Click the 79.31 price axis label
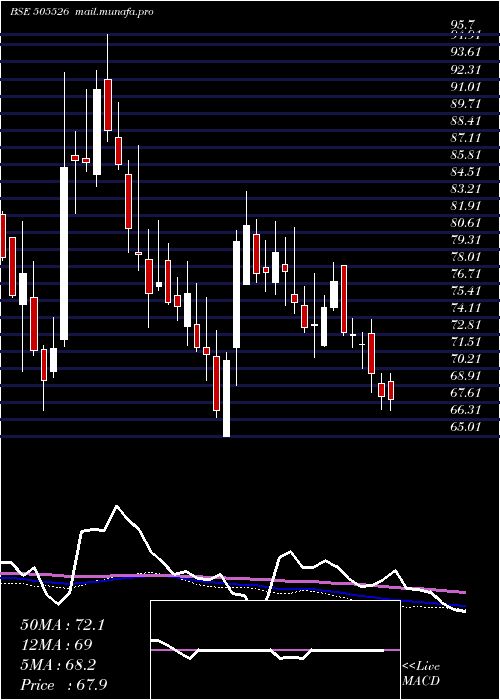 point(466,240)
